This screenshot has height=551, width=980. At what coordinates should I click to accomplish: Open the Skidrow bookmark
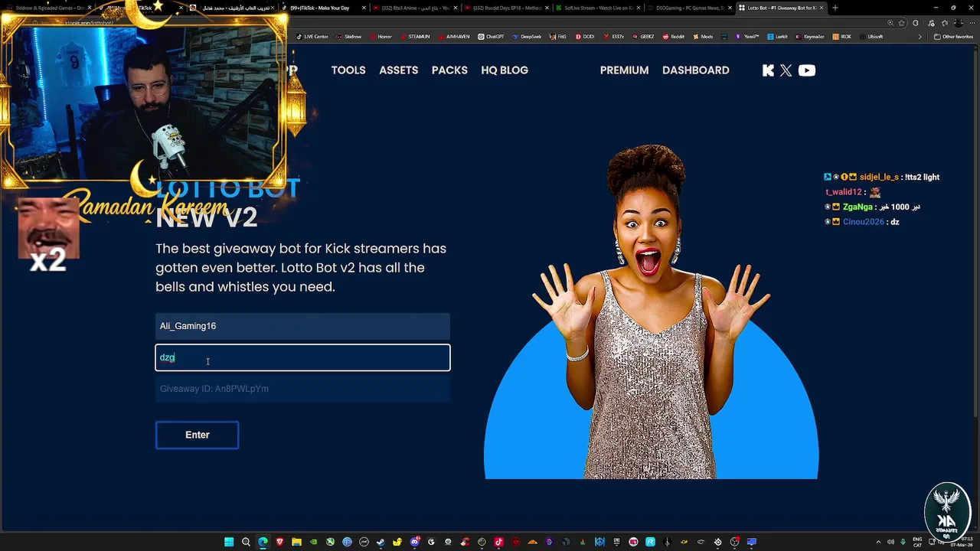pos(348,37)
